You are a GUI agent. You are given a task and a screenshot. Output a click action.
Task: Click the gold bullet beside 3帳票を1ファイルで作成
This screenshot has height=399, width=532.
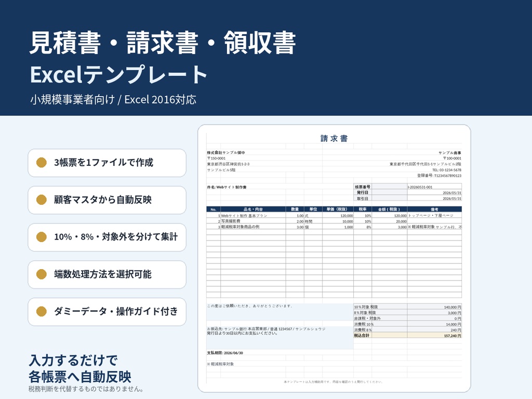(42, 163)
